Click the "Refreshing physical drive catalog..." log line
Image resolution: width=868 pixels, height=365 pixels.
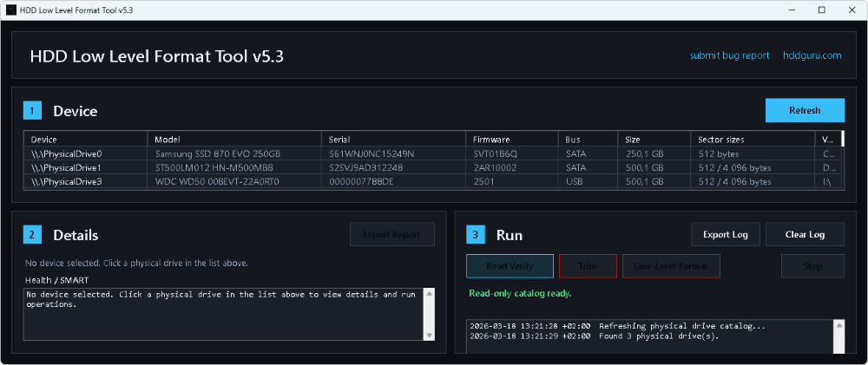[x=682, y=326]
